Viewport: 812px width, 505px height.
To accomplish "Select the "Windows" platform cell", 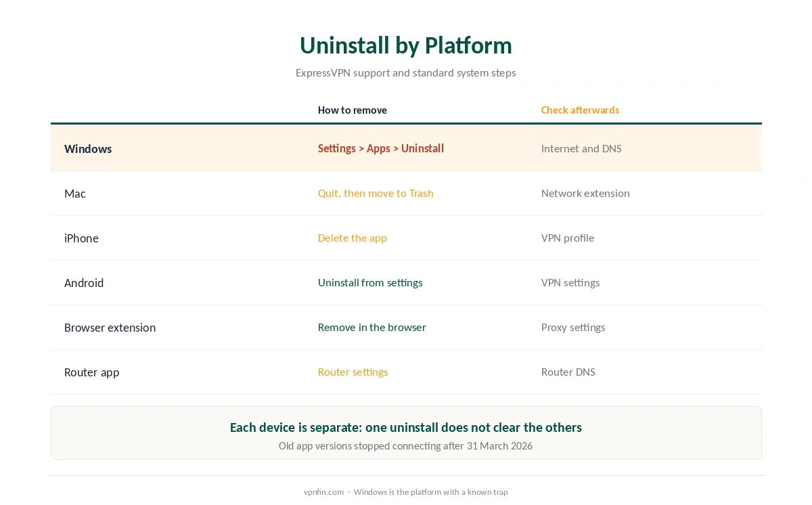I will tap(88, 149).
